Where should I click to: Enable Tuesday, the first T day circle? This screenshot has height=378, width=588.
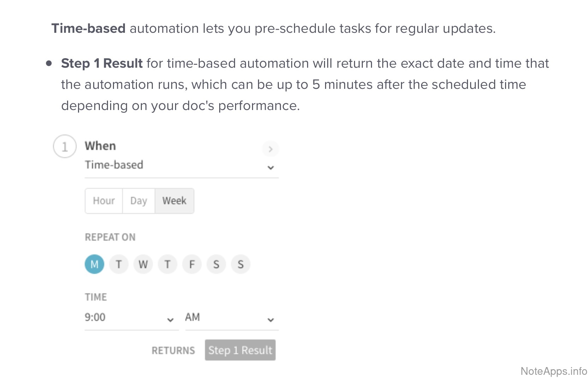point(119,264)
